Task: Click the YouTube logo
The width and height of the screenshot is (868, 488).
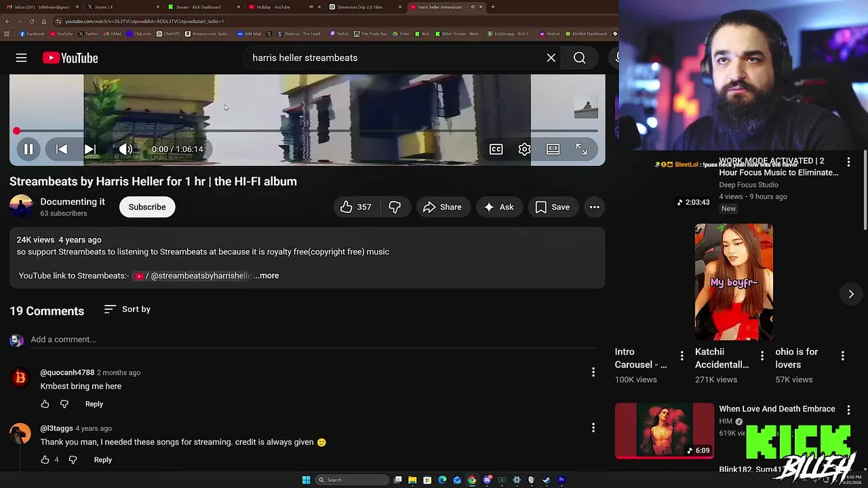Action: coord(70,58)
